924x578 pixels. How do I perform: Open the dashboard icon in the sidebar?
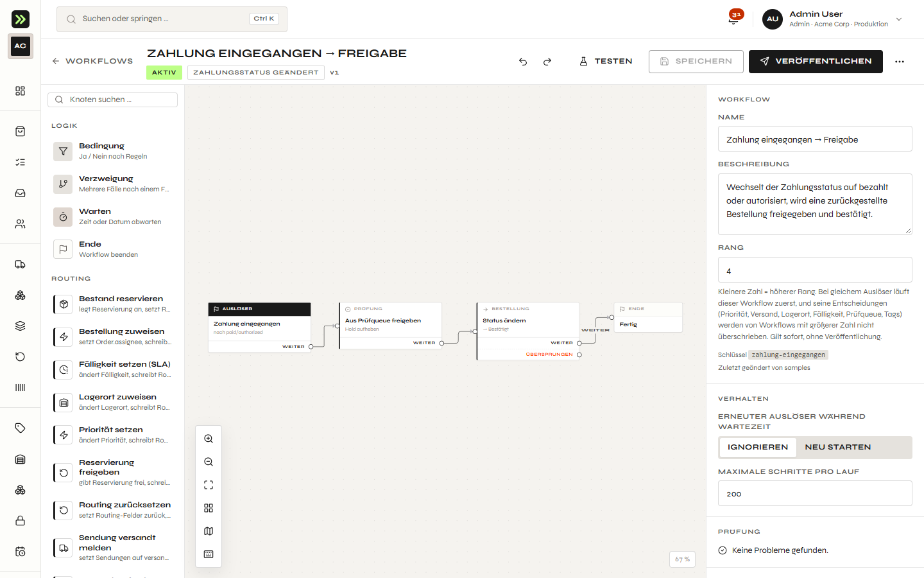pos(21,91)
